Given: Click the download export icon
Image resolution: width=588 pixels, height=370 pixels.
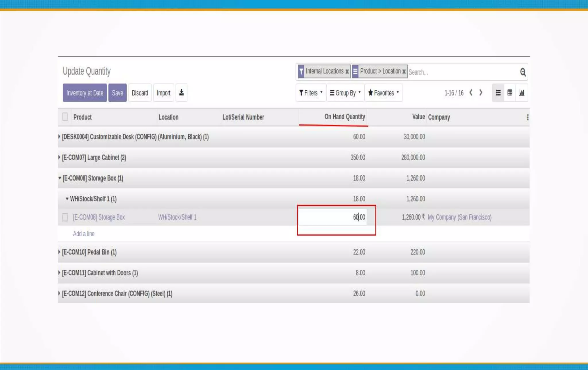Looking at the screenshot, I should (181, 93).
